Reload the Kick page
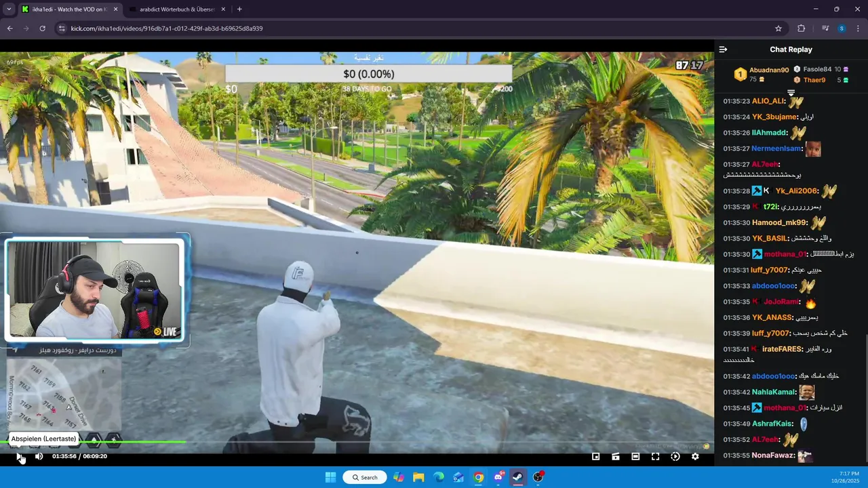 (42, 28)
